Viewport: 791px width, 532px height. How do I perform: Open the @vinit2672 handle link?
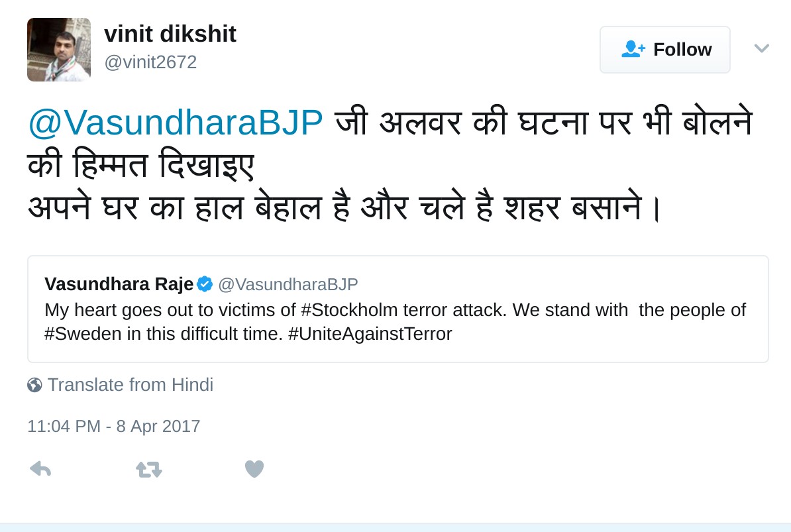click(150, 62)
